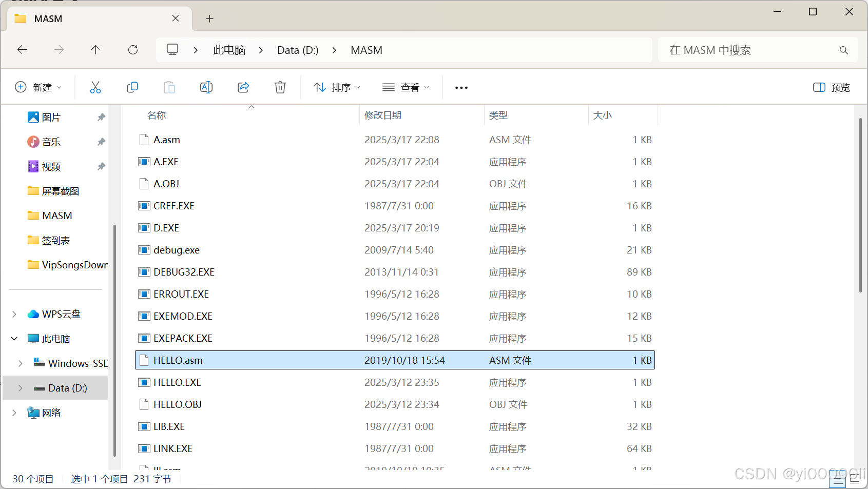Viewport: 868px width, 489px height.
Task: Open the 排序 sort dropdown
Action: pos(336,87)
